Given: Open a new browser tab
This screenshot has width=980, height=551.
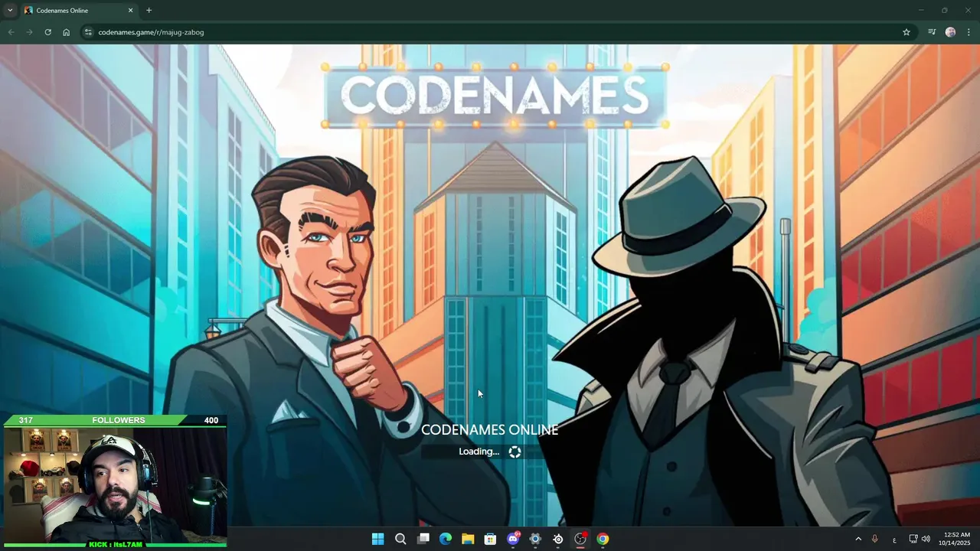Looking at the screenshot, I should pos(149,11).
